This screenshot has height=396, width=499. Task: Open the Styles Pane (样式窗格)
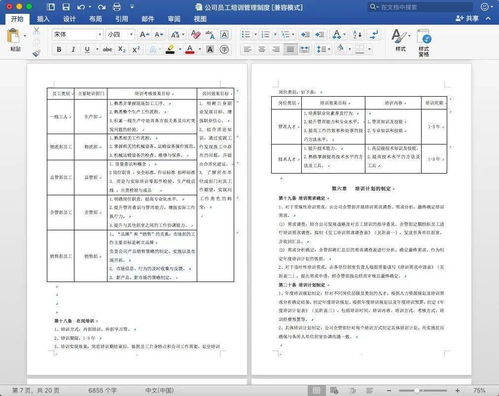tap(424, 43)
